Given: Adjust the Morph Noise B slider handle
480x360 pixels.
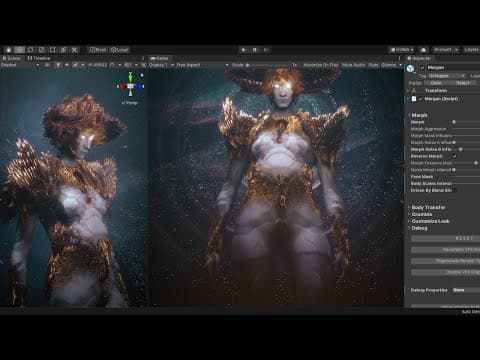Looking at the screenshot, I should [461, 149].
